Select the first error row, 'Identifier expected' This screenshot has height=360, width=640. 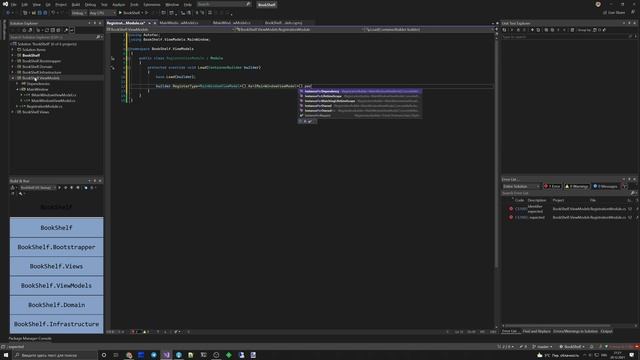(569, 209)
